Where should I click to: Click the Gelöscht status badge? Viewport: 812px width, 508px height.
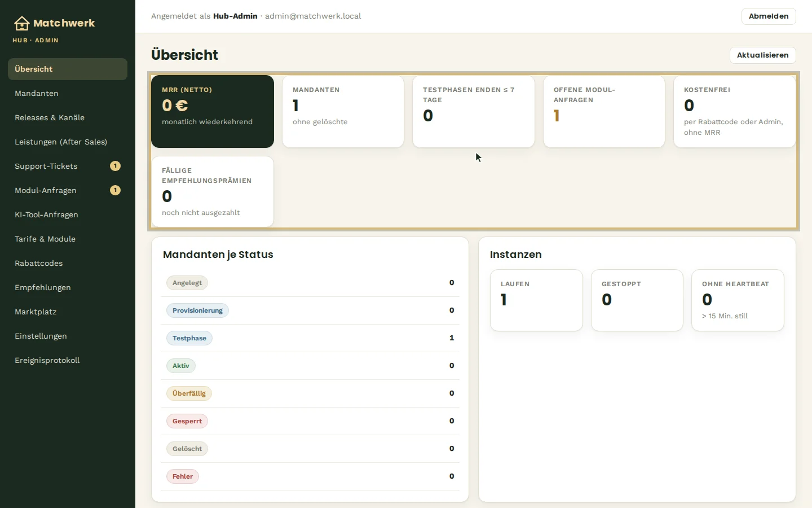click(x=187, y=449)
